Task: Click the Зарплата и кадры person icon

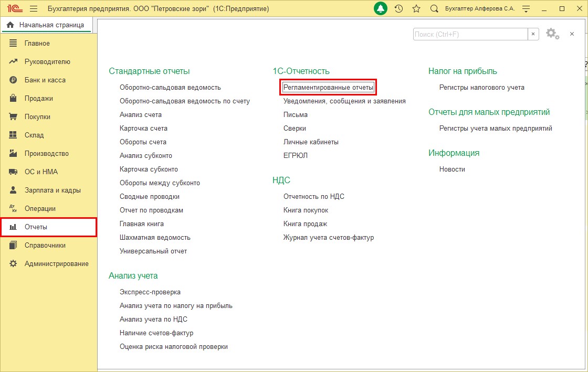Action: point(13,190)
